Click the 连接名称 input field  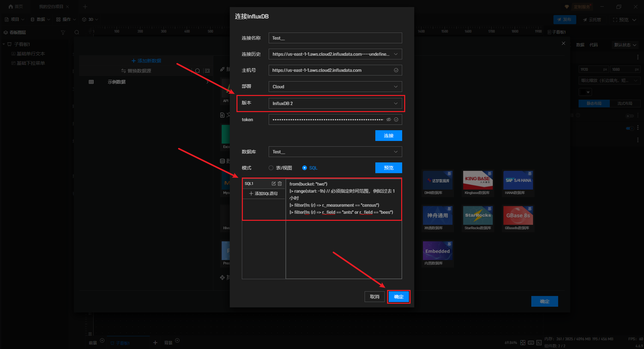coord(335,38)
